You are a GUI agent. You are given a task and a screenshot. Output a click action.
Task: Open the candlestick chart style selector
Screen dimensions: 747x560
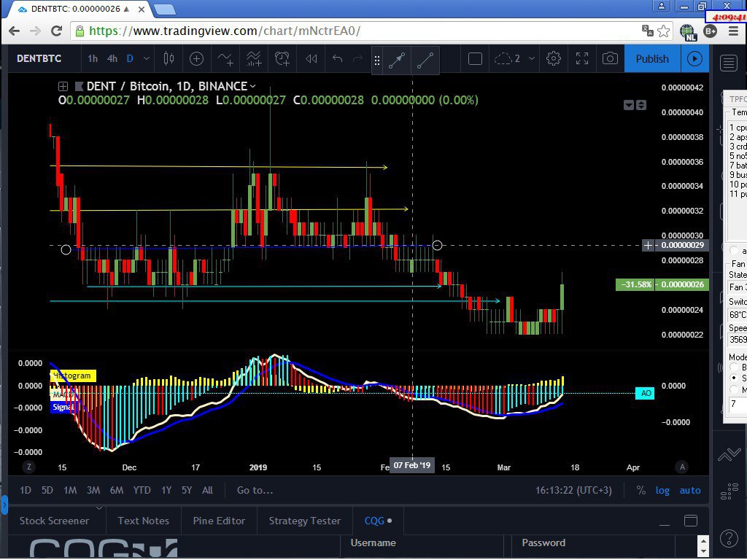click(169, 58)
